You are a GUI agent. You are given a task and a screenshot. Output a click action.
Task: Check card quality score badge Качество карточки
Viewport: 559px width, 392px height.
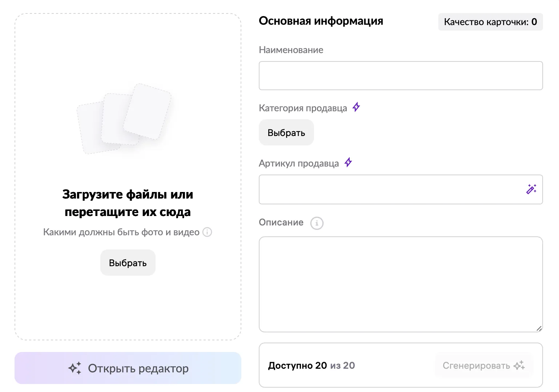coord(490,22)
